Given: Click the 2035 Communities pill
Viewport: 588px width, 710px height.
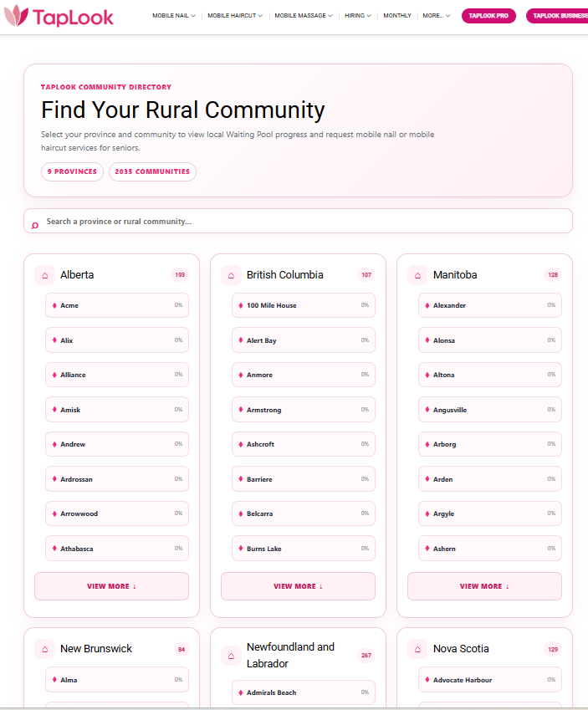Looking at the screenshot, I should tap(152, 171).
